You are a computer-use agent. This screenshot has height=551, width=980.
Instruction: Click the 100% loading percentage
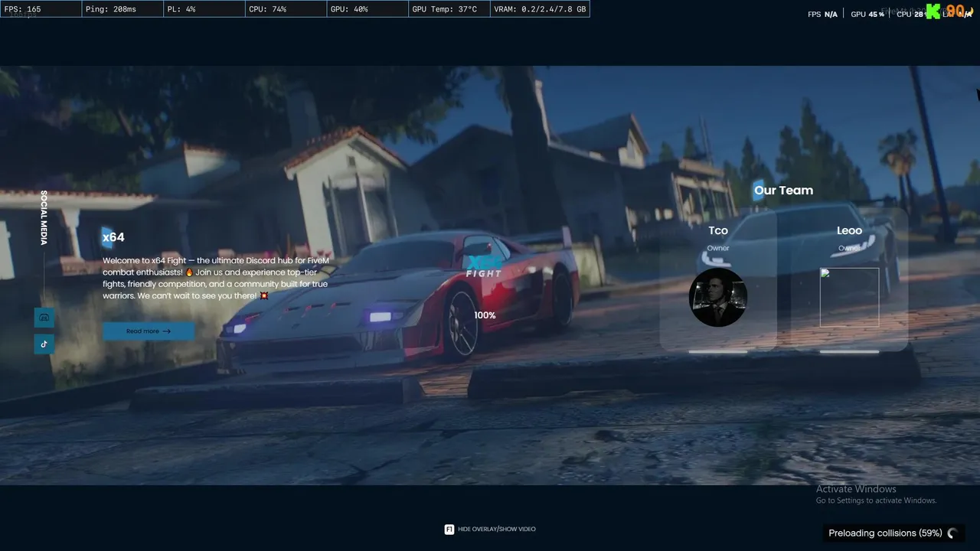coord(485,315)
